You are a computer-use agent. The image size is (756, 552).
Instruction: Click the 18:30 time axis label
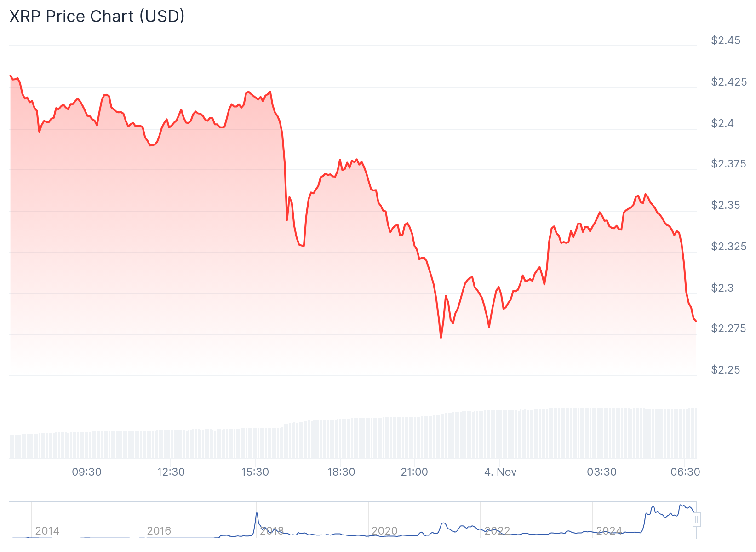click(341, 472)
